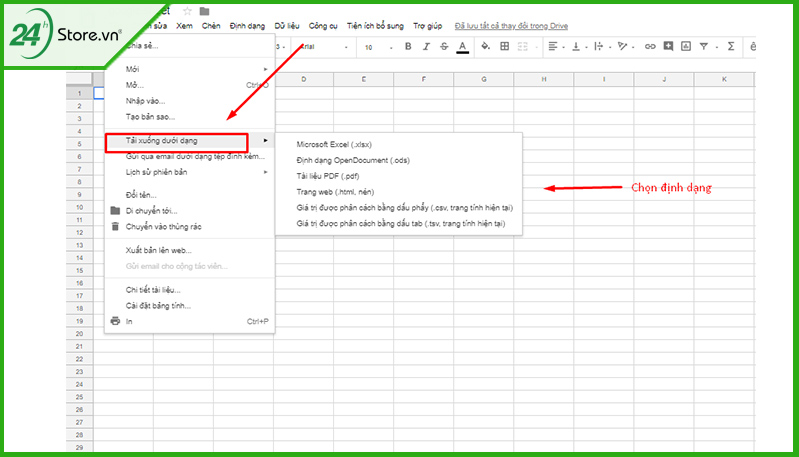Image resolution: width=799 pixels, height=457 pixels.
Task: Expand Lịch sử phiên bản submenu
Action: (x=190, y=172)
